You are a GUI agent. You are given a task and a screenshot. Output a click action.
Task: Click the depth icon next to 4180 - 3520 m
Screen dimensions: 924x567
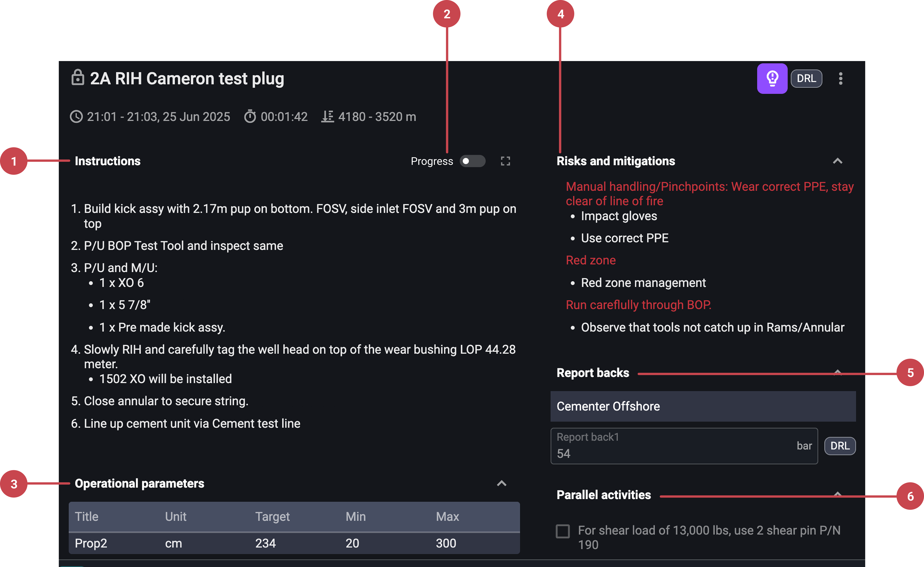click(327, 117)
